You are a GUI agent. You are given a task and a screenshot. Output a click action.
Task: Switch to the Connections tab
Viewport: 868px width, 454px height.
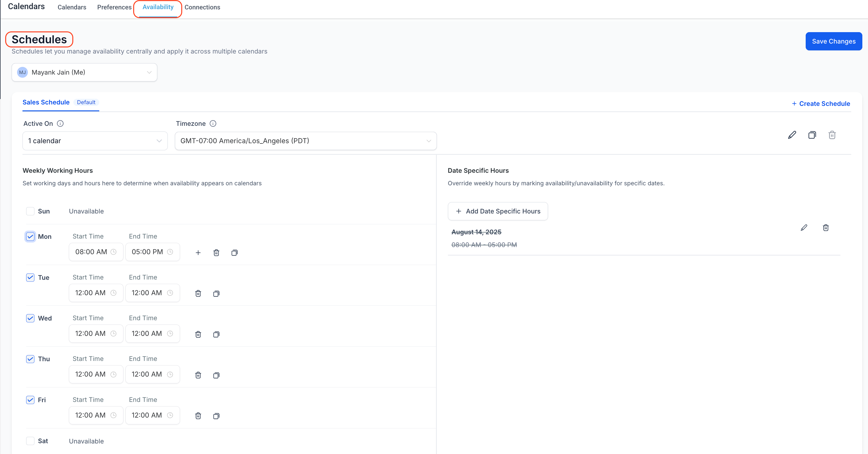pos(202,7)
